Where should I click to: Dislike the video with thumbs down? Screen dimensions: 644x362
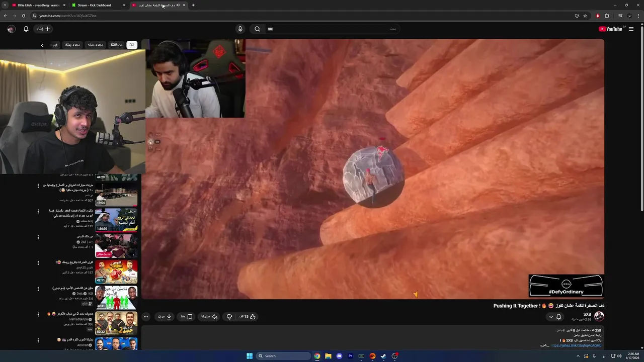click(229, 317)
